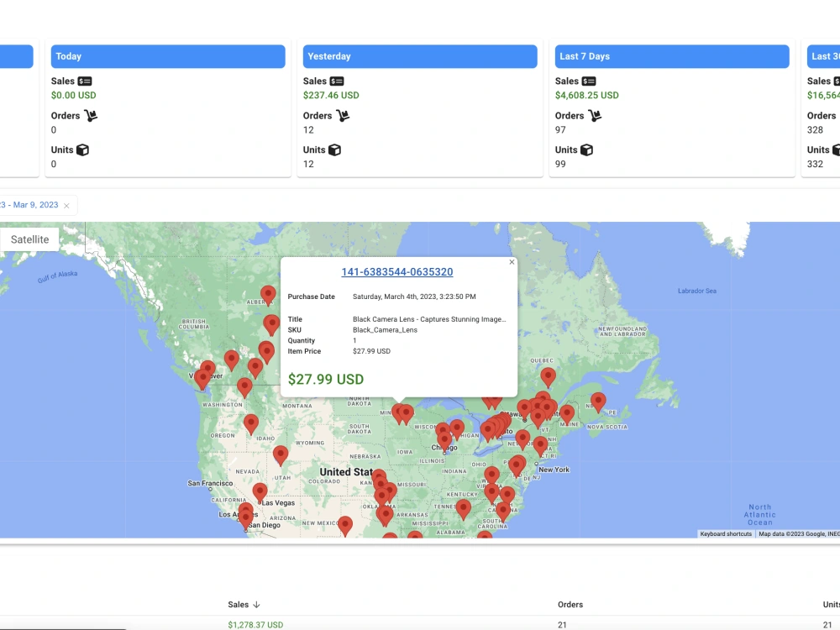The height and width of the screenshot is (630, 840).
Task: Click the Sales banknote icon on the Today card
Action: coord(82,81)
